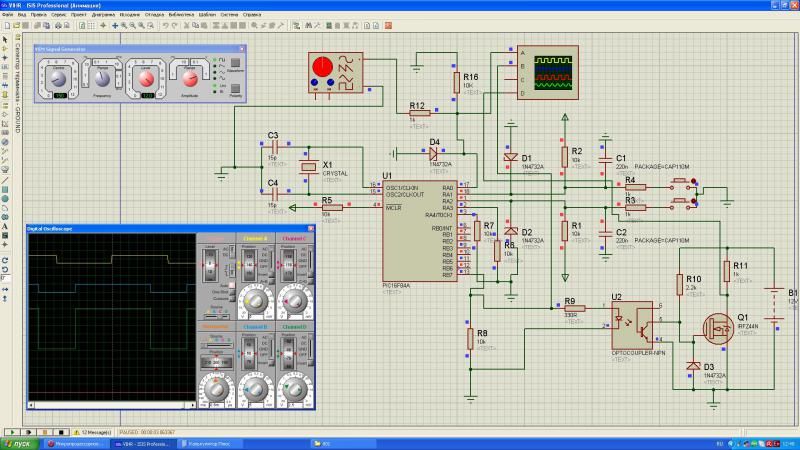800x450 pixels.
Task: Open the Отладка menu
Action: coord(155,16)
